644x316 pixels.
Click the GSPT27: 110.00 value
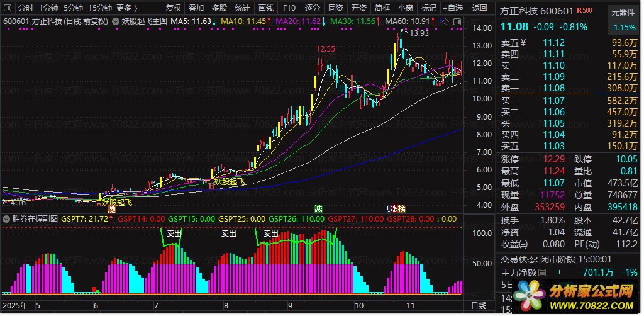pyautogui.click(x=355, y=219)
